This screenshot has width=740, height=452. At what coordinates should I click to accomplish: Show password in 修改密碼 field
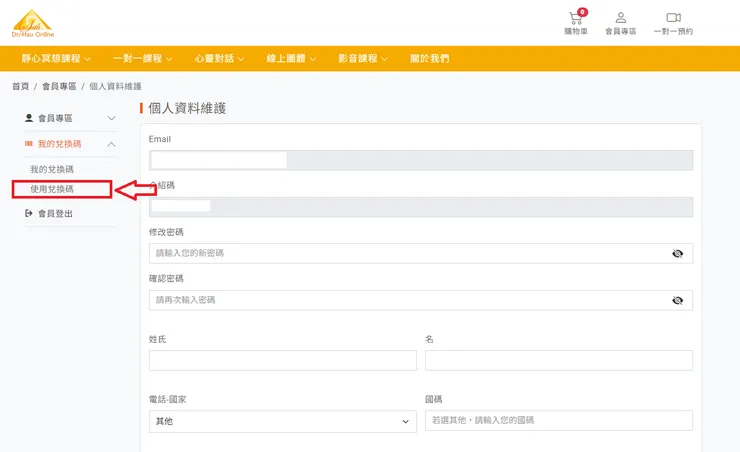click(x=677, y=254)
